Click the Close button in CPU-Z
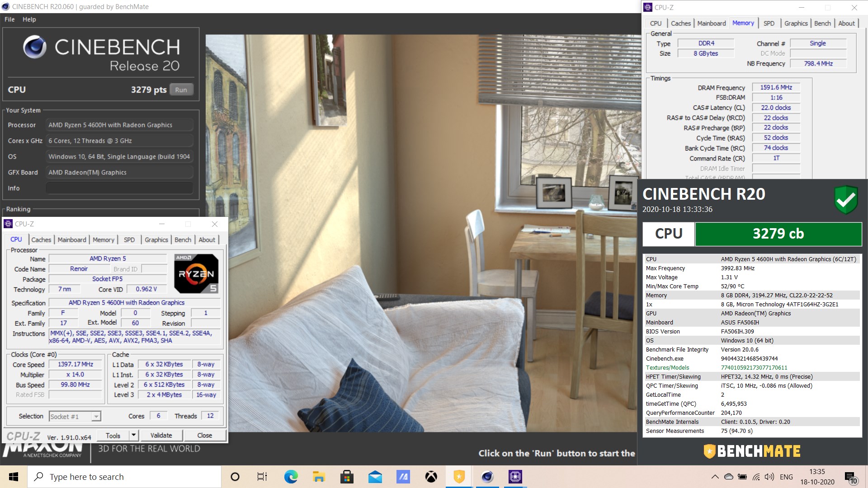This screenshot has width=868, height=488. coord(204,435)
